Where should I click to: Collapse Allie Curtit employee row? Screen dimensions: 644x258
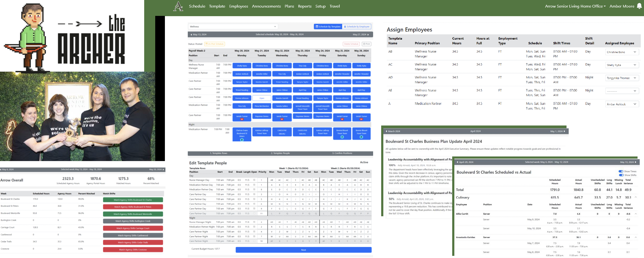[x=636, y=214]
